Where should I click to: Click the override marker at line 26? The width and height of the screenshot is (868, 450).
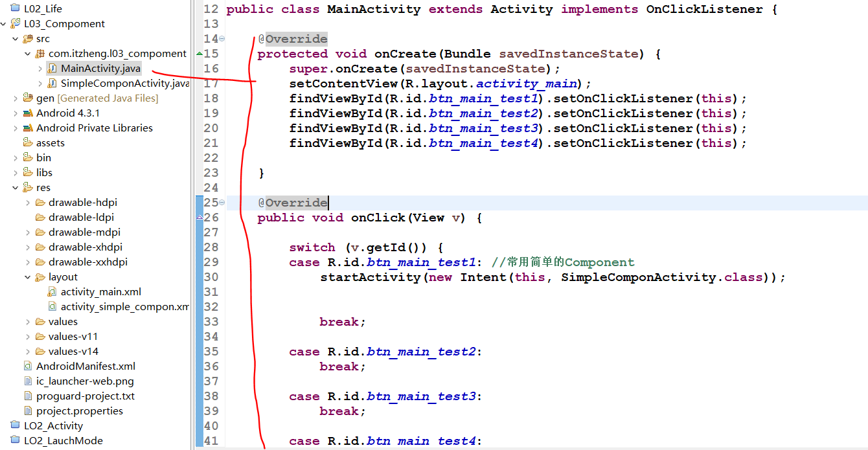[x=199, y=217]
